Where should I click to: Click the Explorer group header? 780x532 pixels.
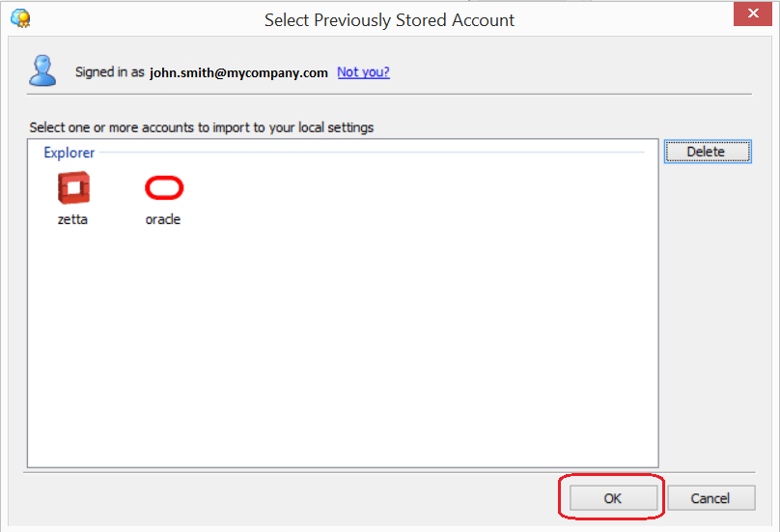[x=70, y=153]
